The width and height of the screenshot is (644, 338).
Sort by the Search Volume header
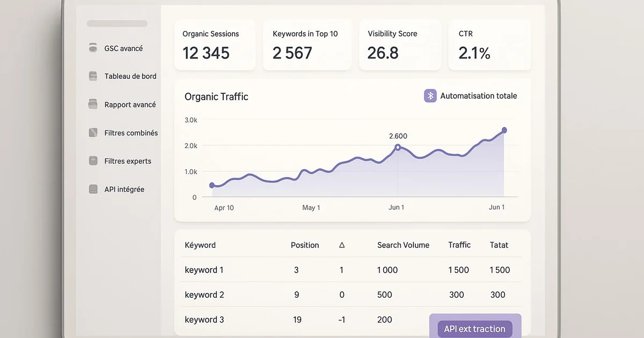click(403, 245)
